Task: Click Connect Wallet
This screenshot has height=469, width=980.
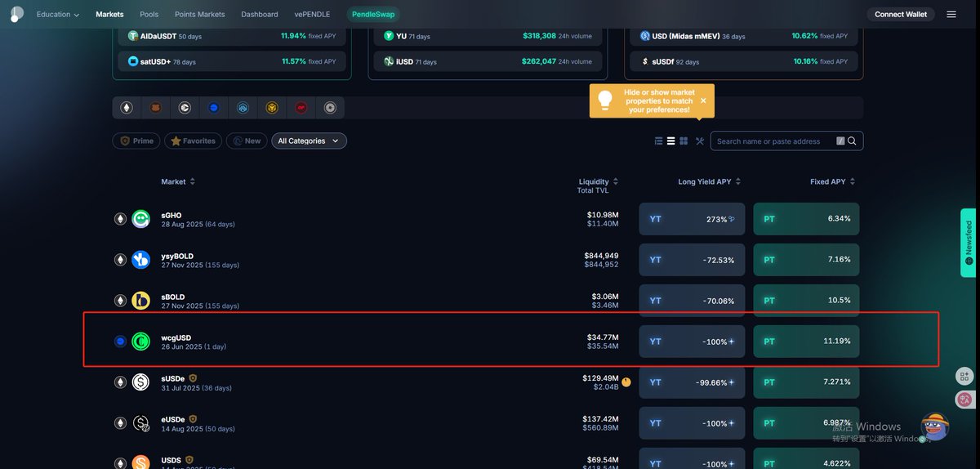Action: pos(901,15)
